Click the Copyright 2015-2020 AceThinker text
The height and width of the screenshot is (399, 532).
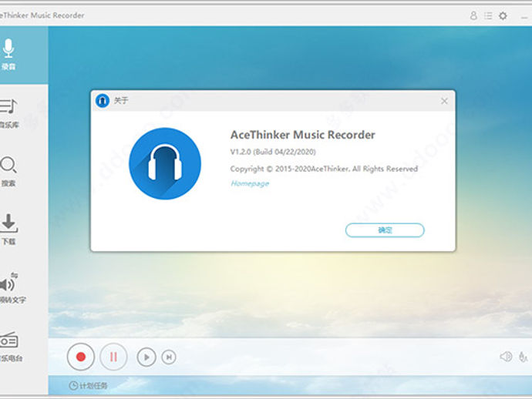coord(324,169)
